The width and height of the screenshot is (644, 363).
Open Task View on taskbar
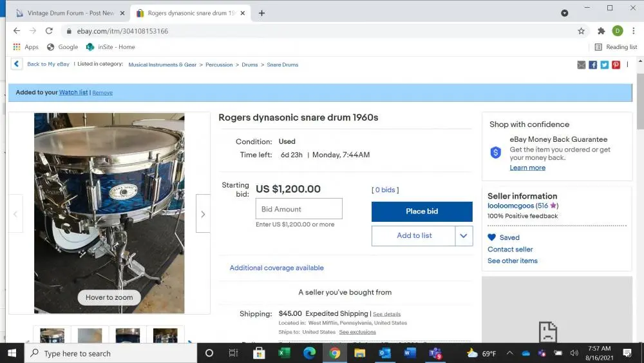233,353
